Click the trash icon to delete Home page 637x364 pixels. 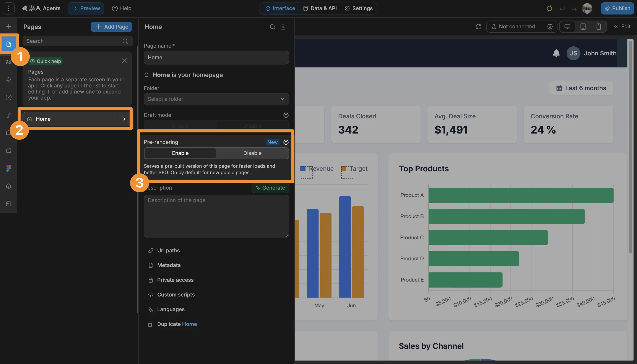[x=283, y=27]
